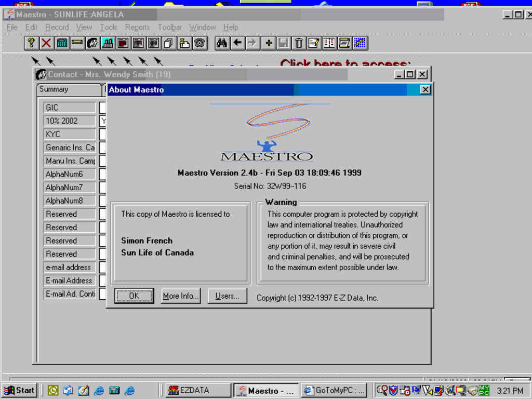Click OK in About Maestro dialog
The image size is (532, 399).
pyautogui.click(x=134, y=296)
